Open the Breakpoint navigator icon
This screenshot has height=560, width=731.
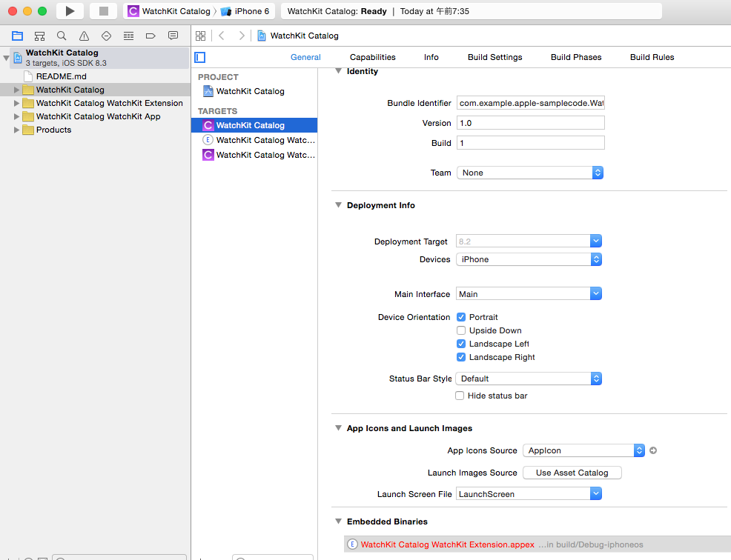point(150,36)
